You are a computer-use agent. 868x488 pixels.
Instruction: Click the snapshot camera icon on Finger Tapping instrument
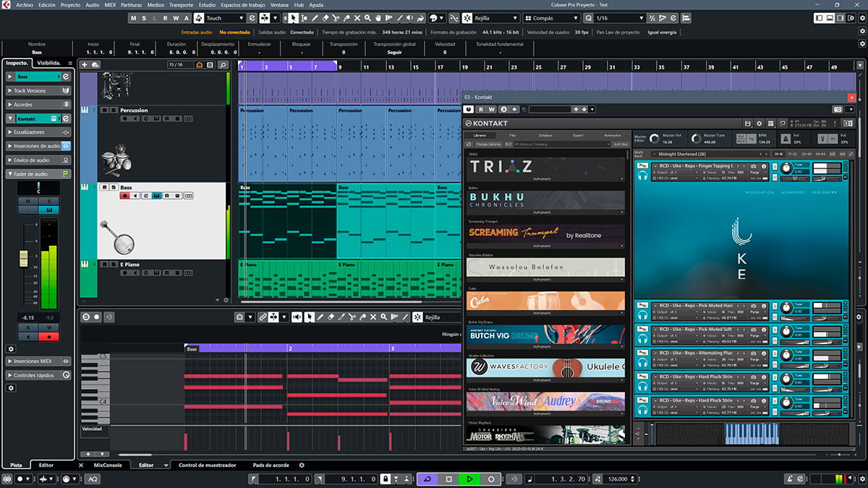point(752,166)
